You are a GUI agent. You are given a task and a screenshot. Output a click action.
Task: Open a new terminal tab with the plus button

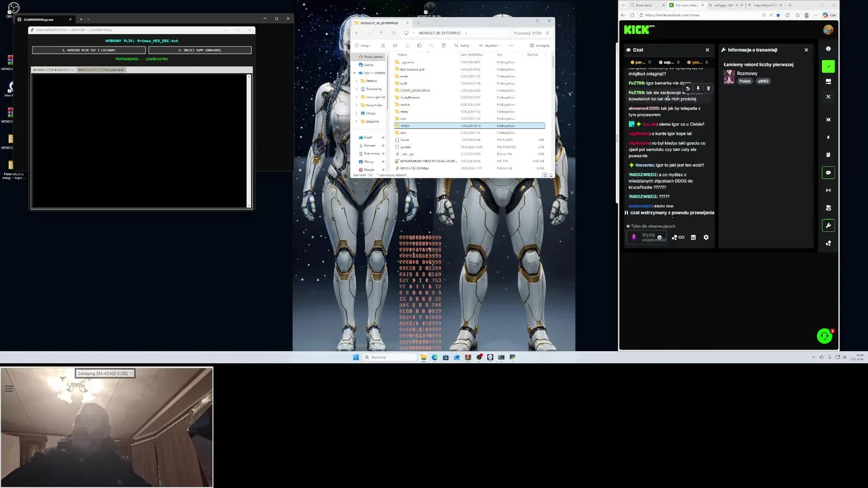[x=81, y=19]
